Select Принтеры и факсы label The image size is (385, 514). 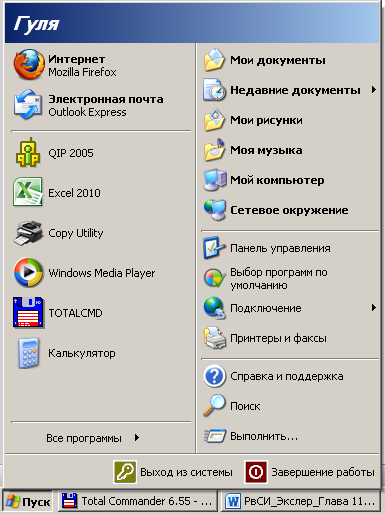pos(278,338)
